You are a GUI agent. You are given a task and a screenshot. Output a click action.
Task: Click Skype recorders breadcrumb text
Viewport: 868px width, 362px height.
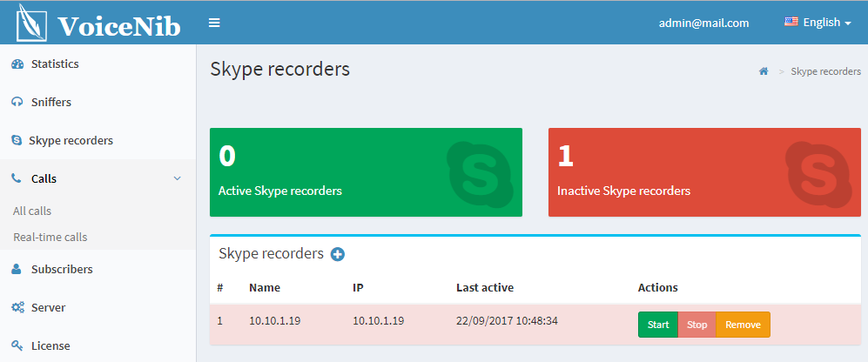point(825,71)
